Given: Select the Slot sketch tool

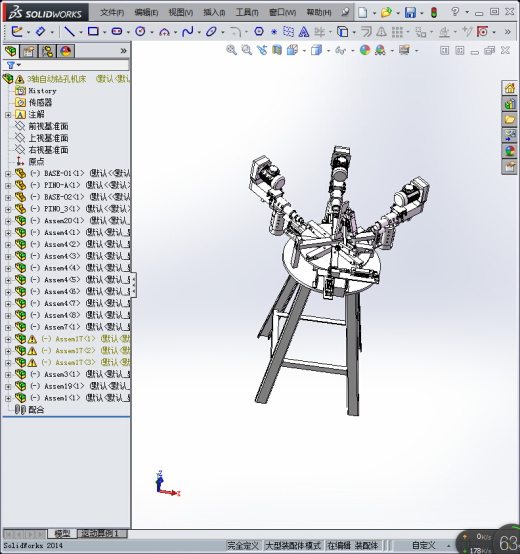Looking at the screenshot, I should (x=117, y=32).
